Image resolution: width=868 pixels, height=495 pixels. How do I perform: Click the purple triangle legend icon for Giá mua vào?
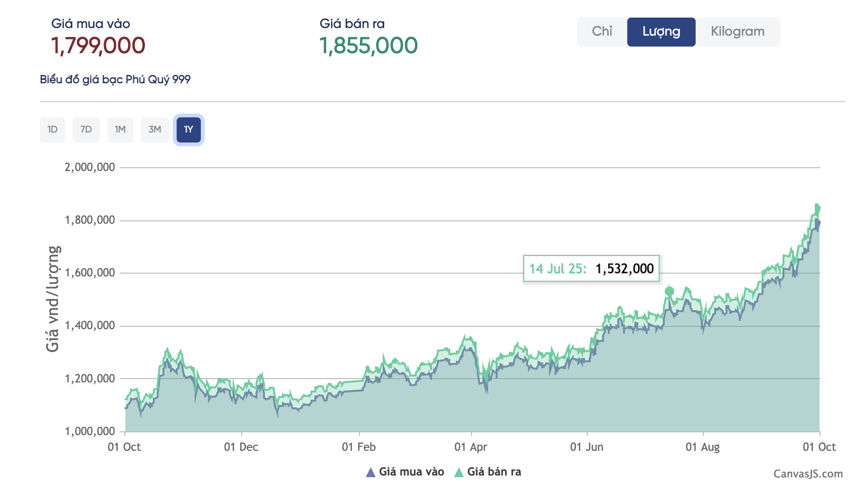370,472
